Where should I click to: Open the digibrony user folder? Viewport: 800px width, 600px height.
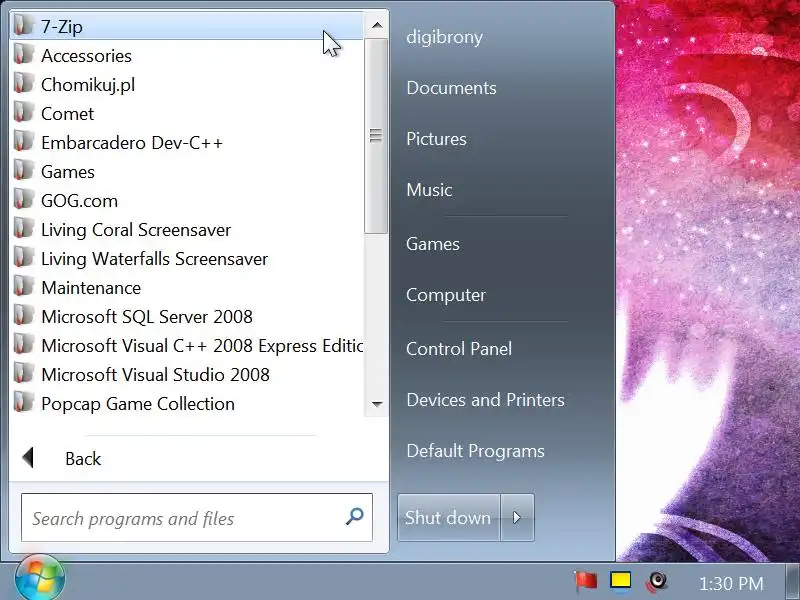point(444,37)
